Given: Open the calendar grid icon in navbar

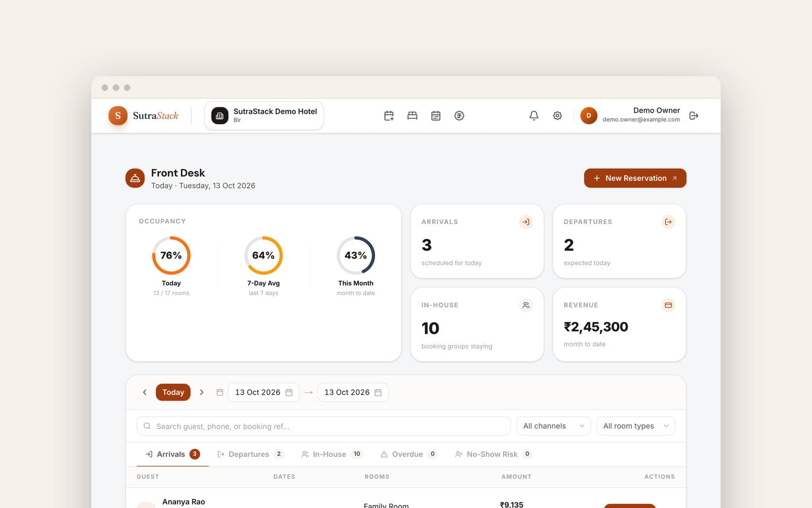Looking at the screenshot, I should click(x=435, y=116).
